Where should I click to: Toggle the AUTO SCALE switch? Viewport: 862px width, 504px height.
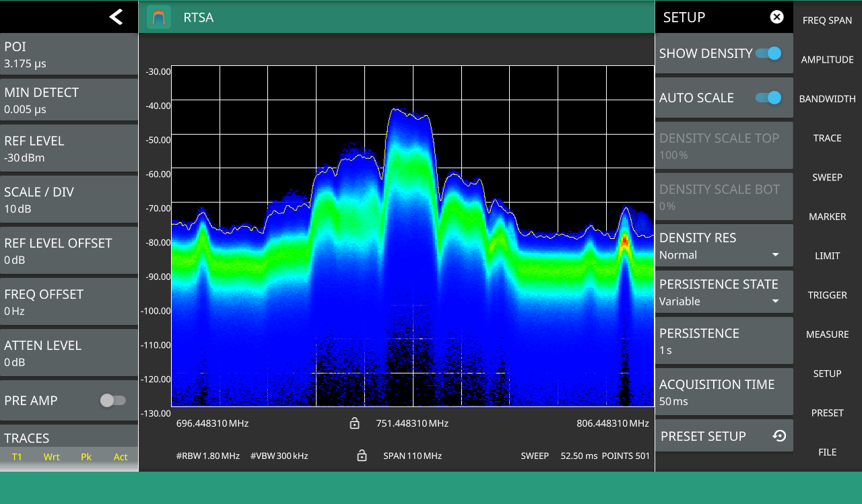point(768,98)
